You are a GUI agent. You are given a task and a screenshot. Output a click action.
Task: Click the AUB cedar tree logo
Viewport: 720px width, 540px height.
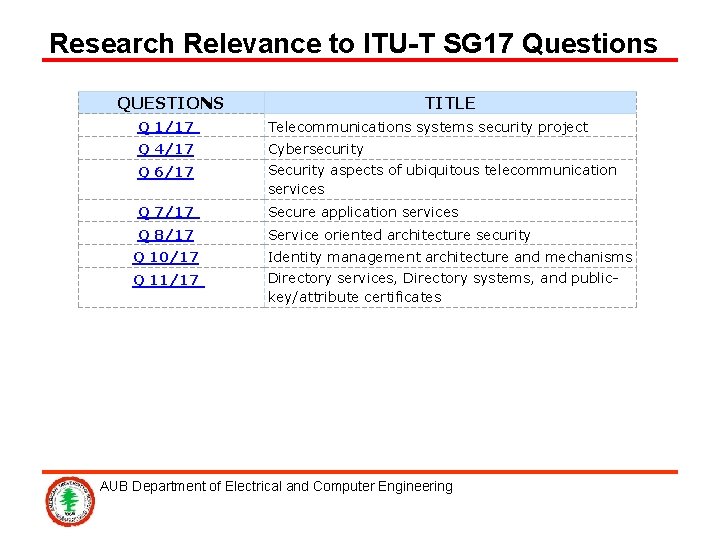pos(70,501)
